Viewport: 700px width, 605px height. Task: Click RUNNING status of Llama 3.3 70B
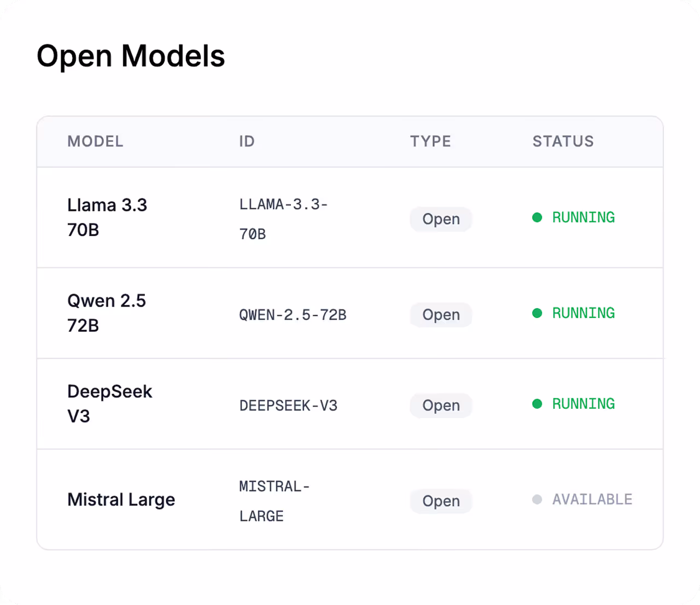[584, 218]
